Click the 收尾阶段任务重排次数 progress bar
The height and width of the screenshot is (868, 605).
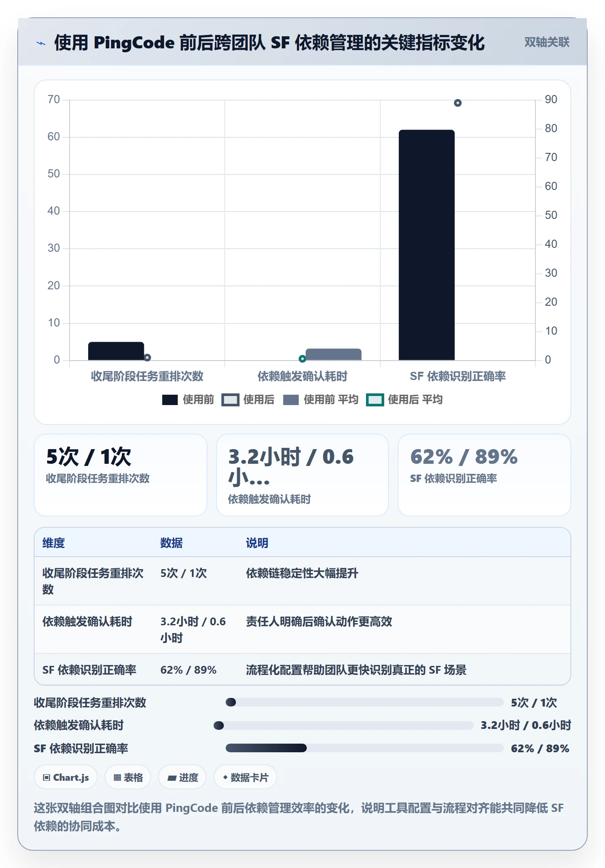point(364,702)
